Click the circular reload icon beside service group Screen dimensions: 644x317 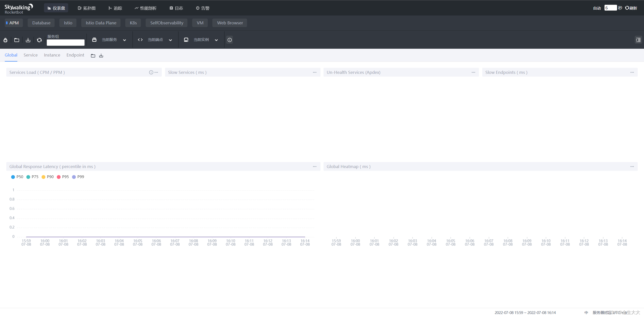[x=39, y=40]
